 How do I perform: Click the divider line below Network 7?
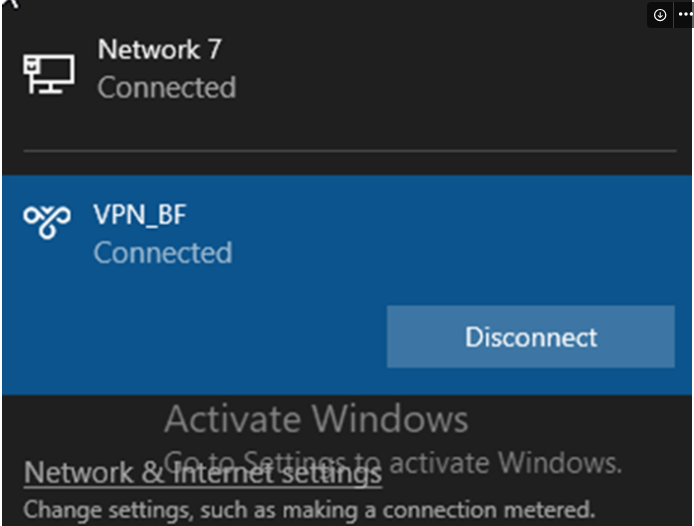tap(349, 151)
